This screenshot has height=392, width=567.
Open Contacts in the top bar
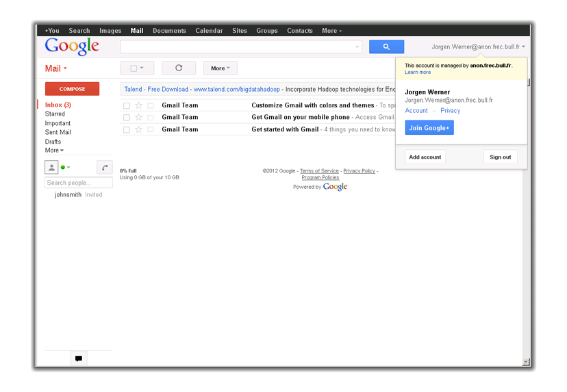pyautogui.click(x=300, y=31)
